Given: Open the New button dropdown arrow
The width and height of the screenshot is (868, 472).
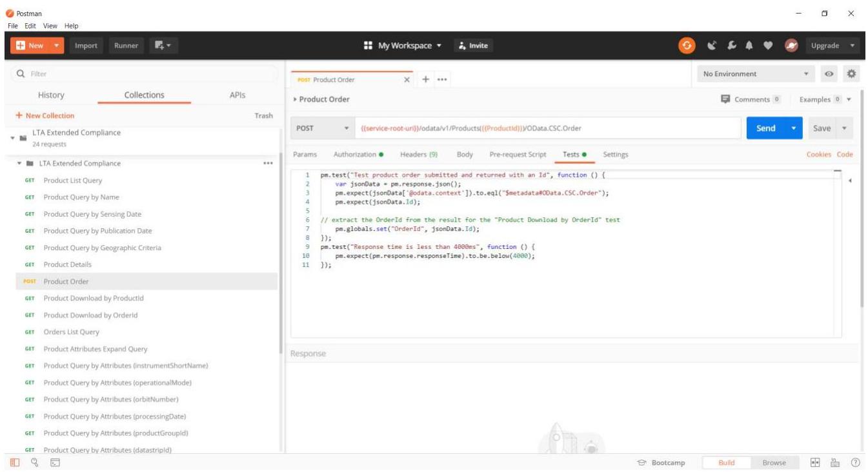Looking at the screenshot, I should click(56, 45).
